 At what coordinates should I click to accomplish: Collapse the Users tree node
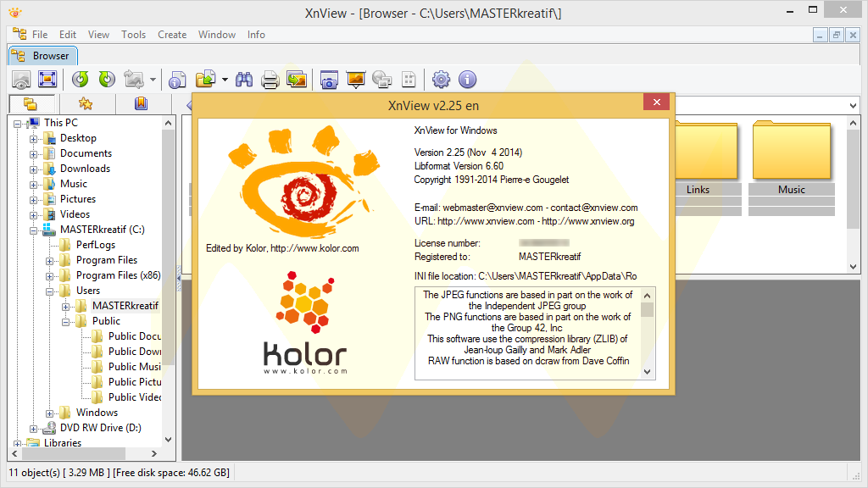pos(49,291)
